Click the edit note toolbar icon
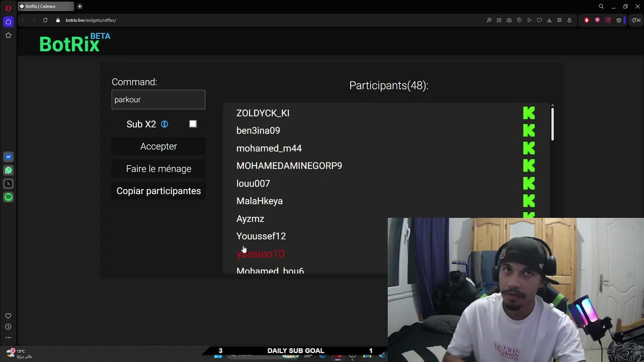Viewport: 644px width, 362px height. coord(499,20)
